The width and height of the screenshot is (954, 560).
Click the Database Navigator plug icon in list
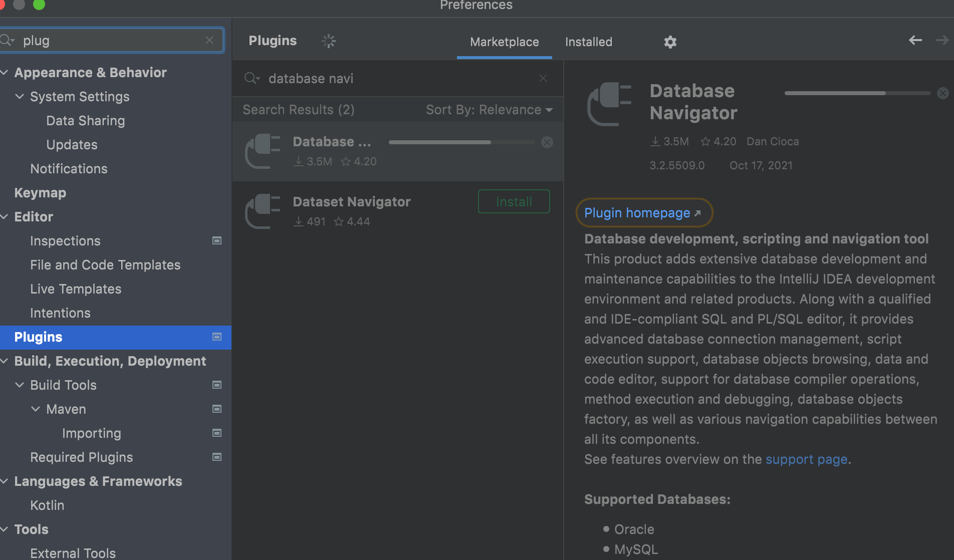coord(263,151)
